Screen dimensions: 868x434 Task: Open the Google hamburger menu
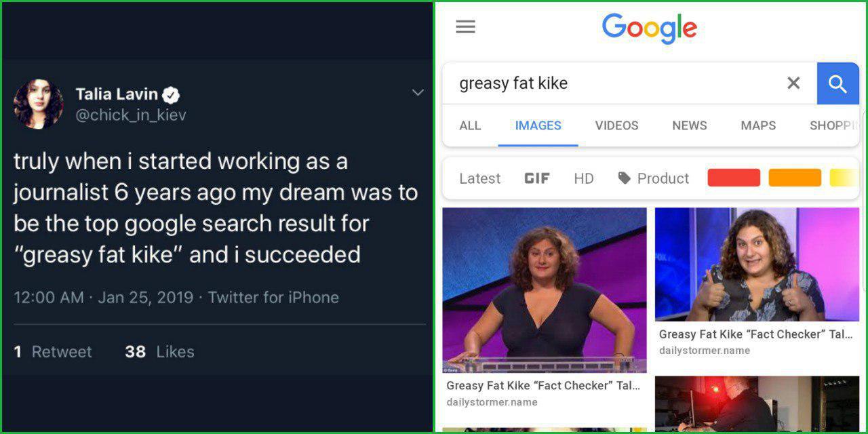click(x=465, y=27)
